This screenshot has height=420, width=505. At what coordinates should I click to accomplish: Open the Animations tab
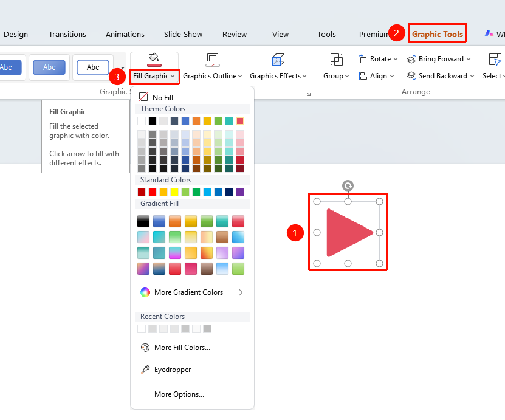click(x=125, y=35)
